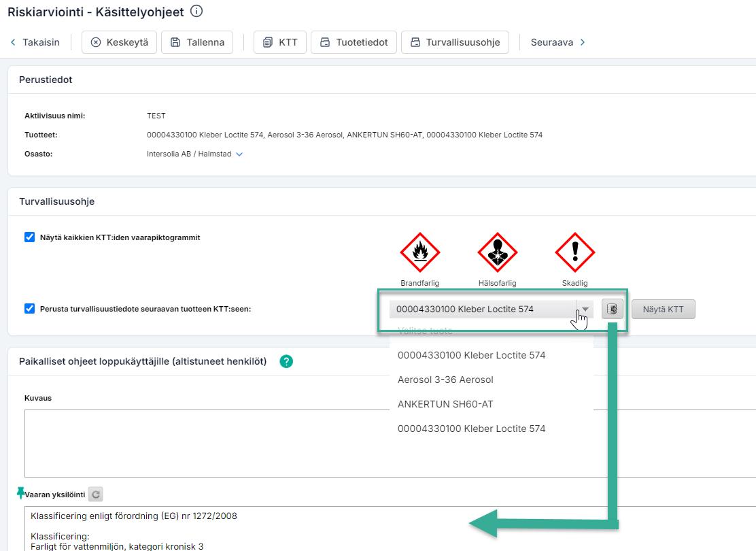Click the copy-from-KTT icon button next to dropdown
Screen dimensions: 756x551
pyautogui.click(x=613, y=310)
